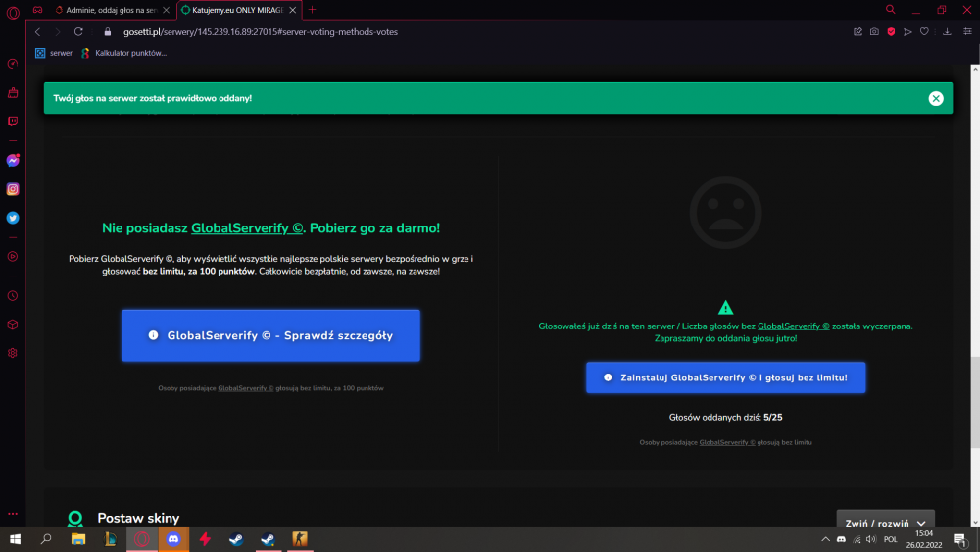Go forward to next page
This screenshot has height=552, width=980.
click(58, 32)
